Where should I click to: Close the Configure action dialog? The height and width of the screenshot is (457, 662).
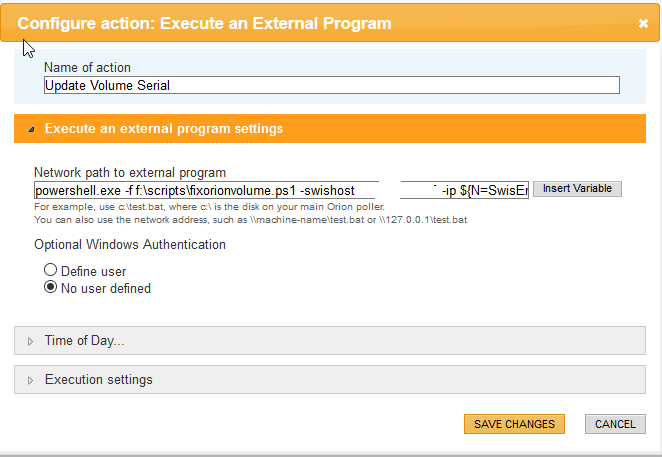[643, 23]
